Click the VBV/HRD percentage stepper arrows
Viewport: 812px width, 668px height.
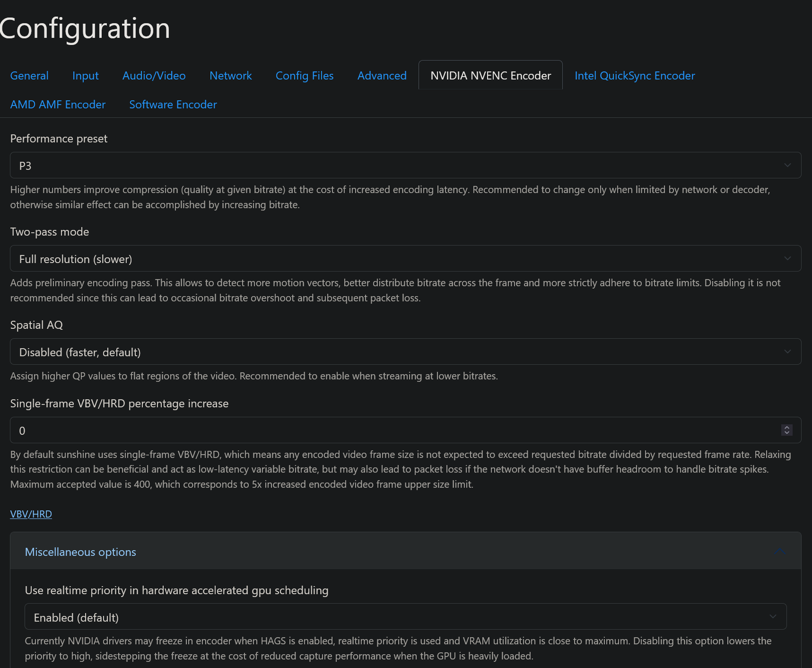tap(786, 430)
